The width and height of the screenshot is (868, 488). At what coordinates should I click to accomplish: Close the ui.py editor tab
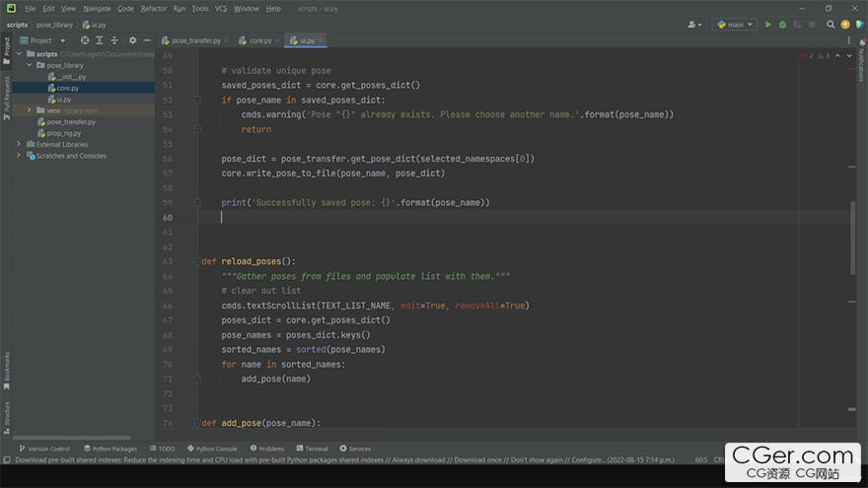(x=321, y=40)
